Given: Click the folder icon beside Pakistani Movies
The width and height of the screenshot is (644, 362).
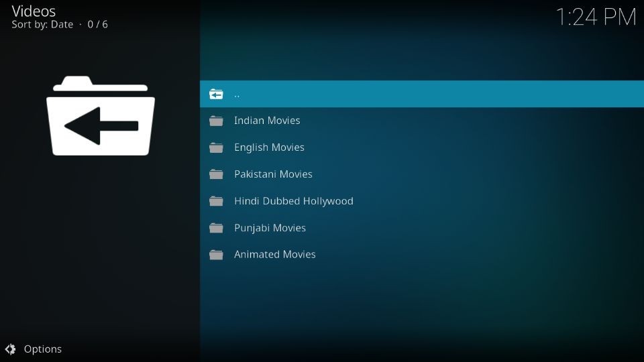Looking at the screenshot, I should pos(216,174).
